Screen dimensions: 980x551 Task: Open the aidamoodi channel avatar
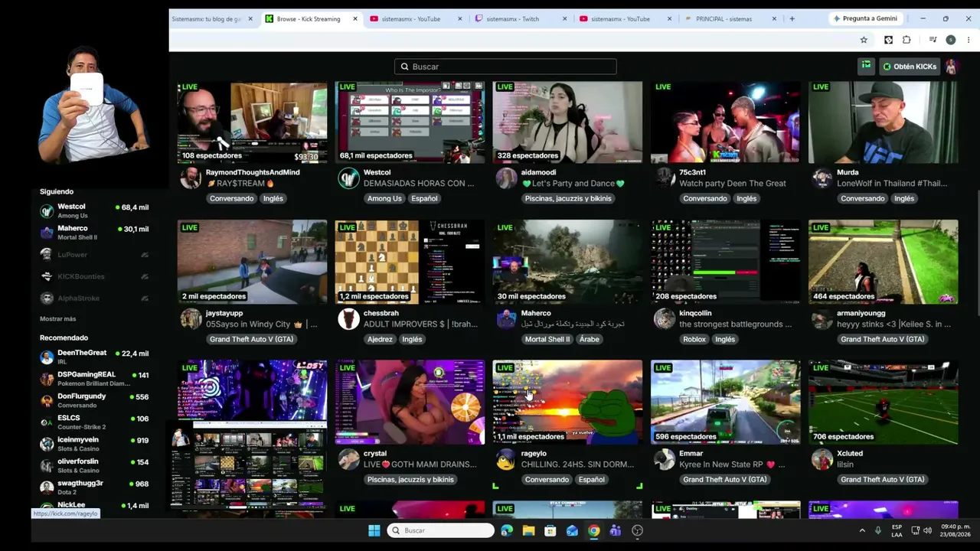pyautogui.click(x=506, y=178)
